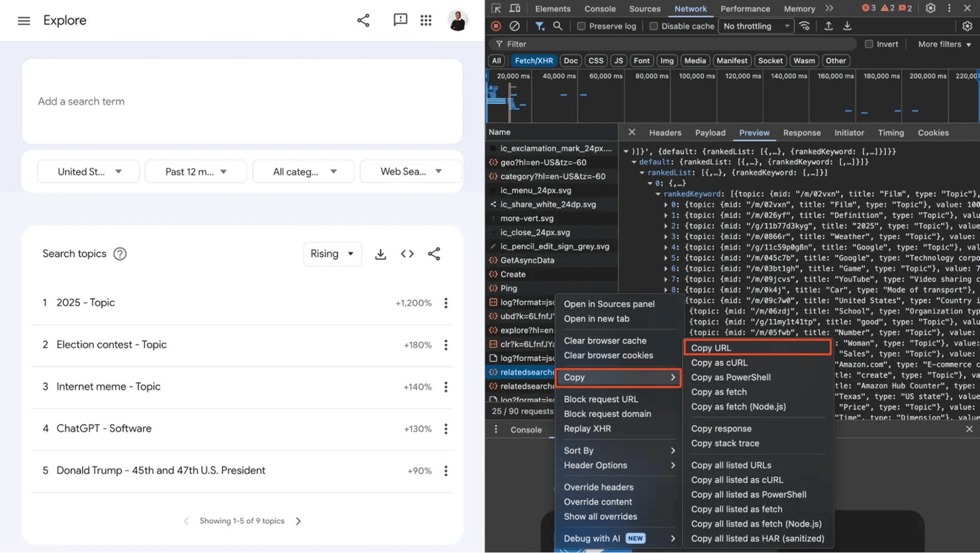980x553 pixels.
Task: Enable the Preserve log checkbox
Action: (581, 26)
